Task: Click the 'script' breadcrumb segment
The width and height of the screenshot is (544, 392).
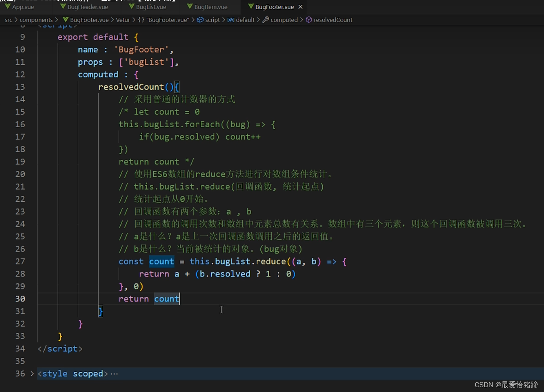Action: [x=213, y=20]
